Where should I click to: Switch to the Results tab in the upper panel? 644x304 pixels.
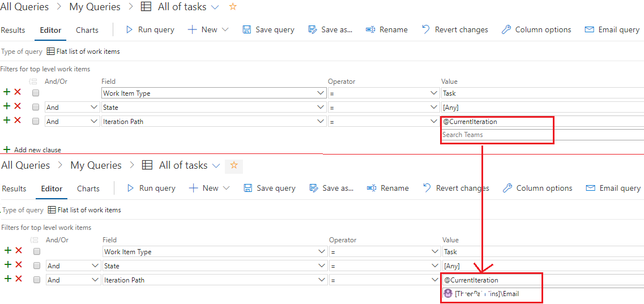coord(13,30)
